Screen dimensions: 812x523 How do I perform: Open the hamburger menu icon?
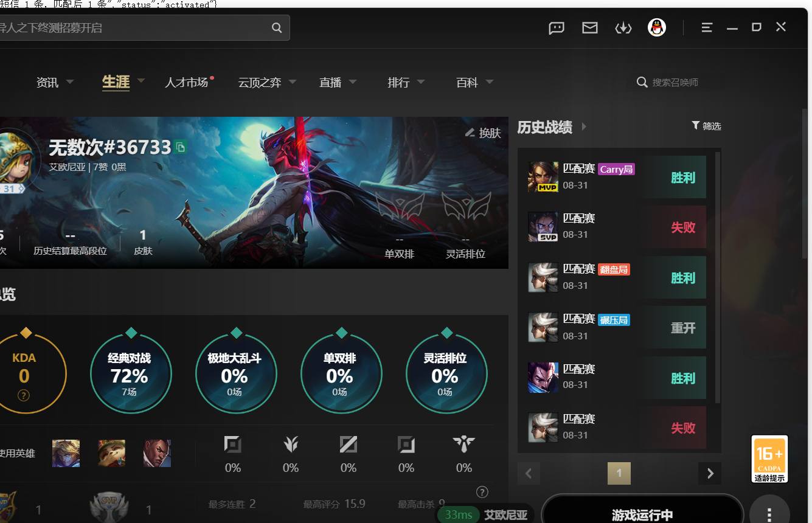point(707,27)
